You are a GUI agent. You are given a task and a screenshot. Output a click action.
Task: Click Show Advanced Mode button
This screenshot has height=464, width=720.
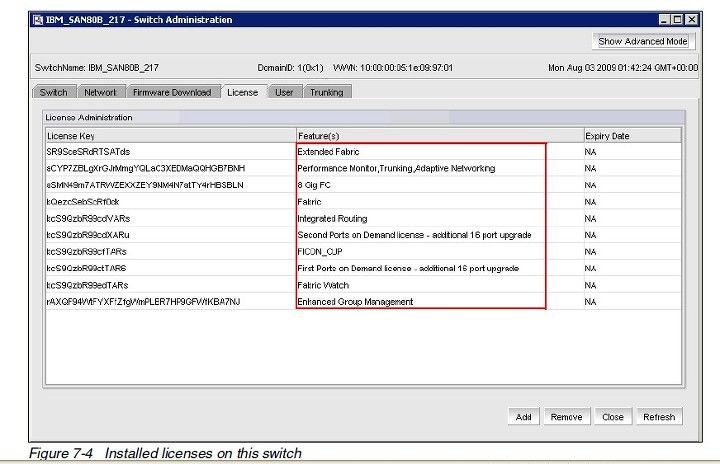(643, 41)
